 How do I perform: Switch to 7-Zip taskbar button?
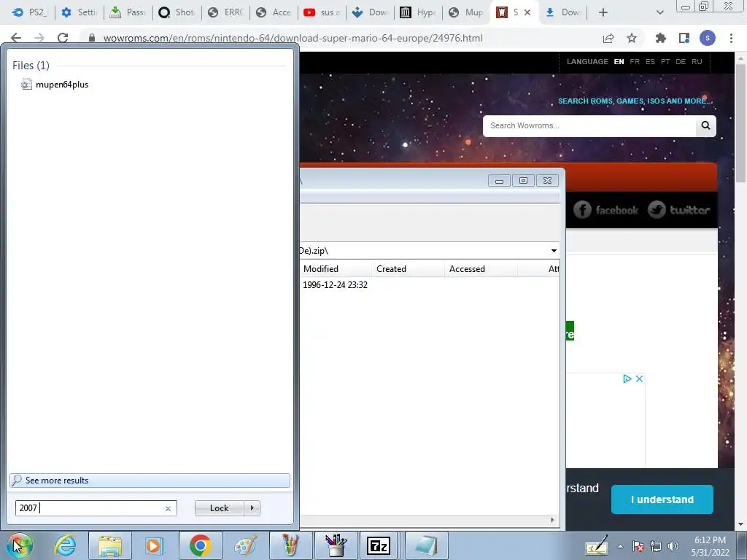379,545
